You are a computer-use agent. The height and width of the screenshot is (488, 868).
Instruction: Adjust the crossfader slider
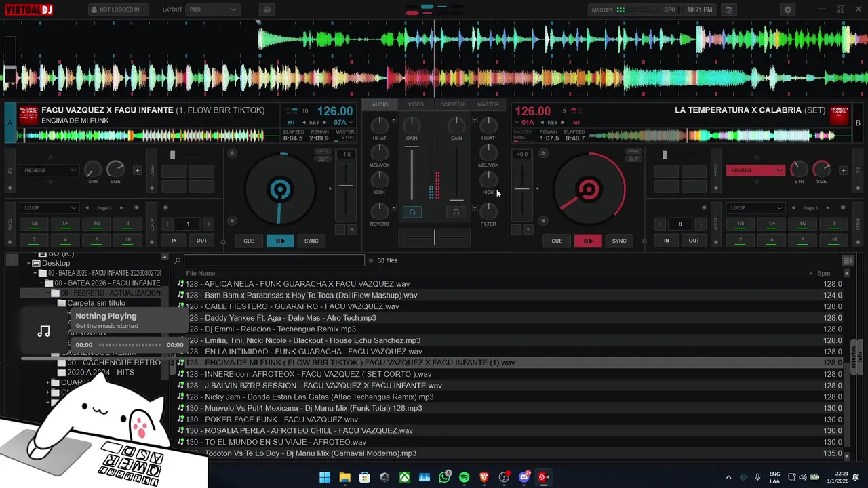click(434, 237)
